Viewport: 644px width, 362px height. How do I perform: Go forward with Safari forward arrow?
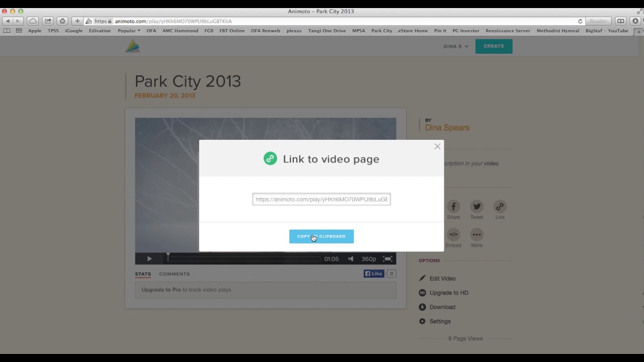(18, 21)
